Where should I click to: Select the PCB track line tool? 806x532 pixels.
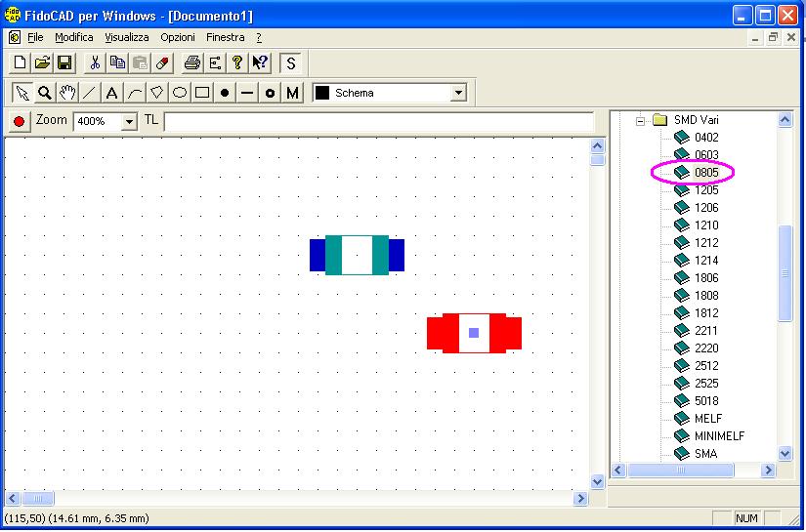pyautogui.click(x=247, y=93)
